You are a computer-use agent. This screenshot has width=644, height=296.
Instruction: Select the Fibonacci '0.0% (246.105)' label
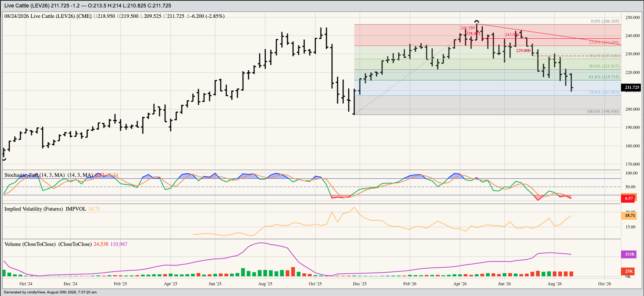click(x=605, y=21)
